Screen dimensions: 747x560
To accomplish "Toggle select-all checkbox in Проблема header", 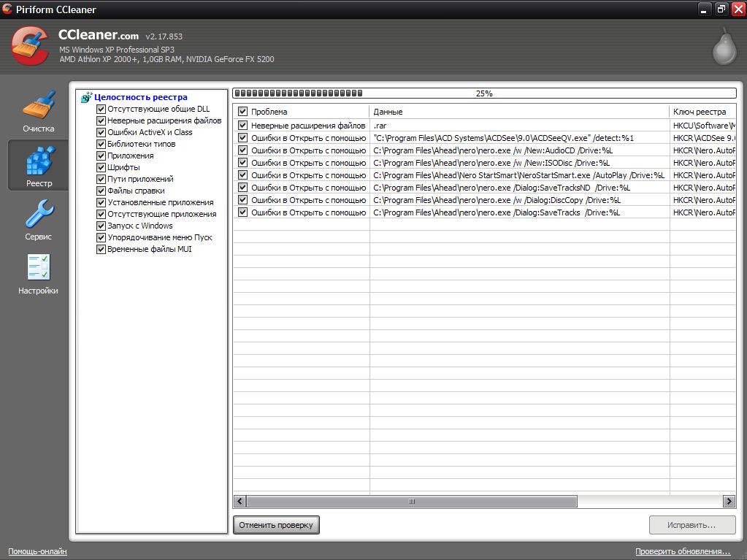I will [x=243, y=112].
